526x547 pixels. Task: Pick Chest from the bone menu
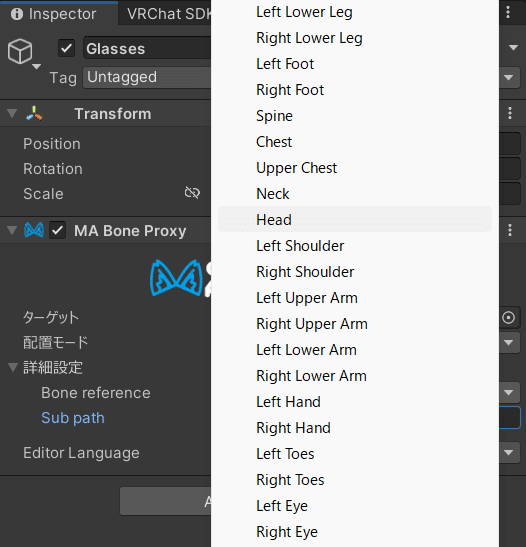click(355, 142)
